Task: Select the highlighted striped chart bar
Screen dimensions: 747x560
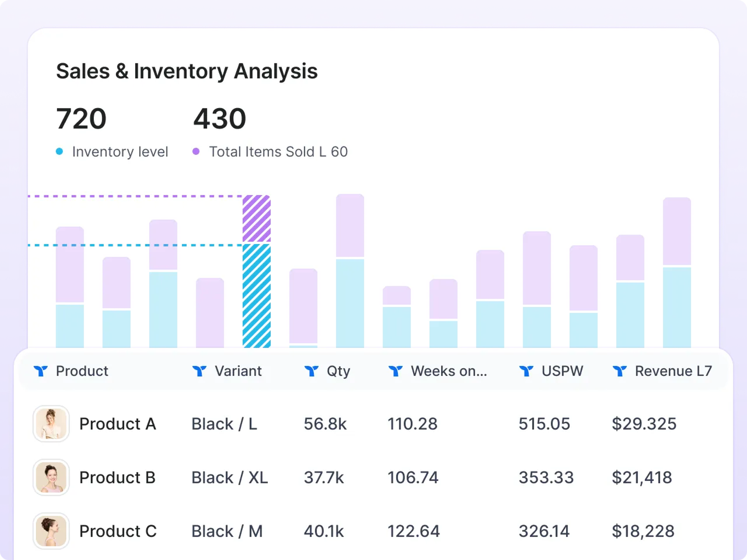Action: pos(257,271)
